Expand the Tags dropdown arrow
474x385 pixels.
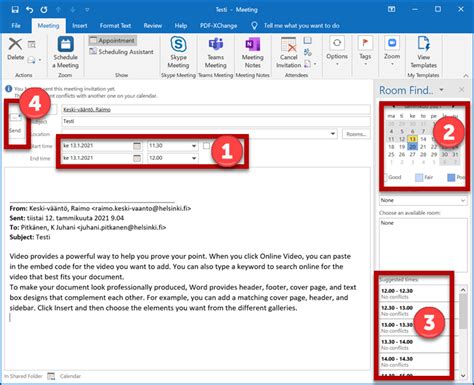coord(365,64)
